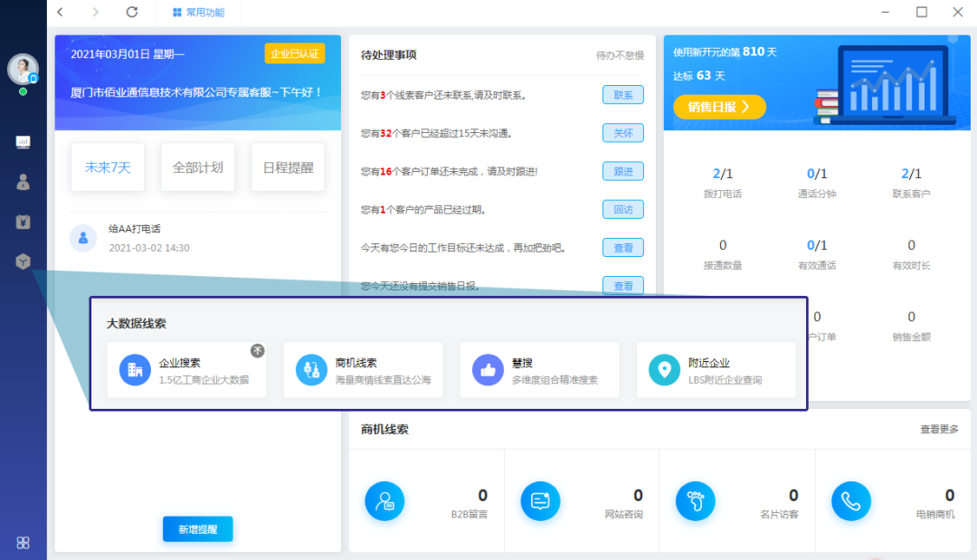The height and width of the screenshot is (560, 977).
Task: Click the 拨打电话 2/1 statistic
Action: tap(723, 183)
